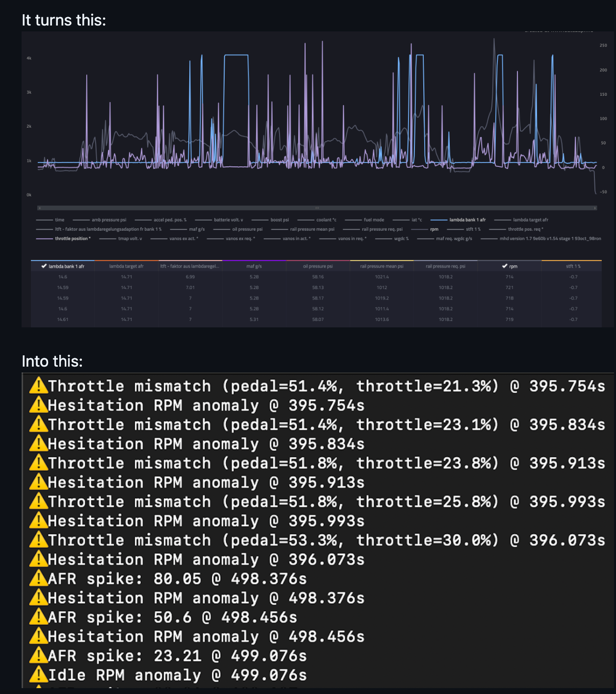Click warning icon on the throttle=30.0% mismatch line
This screenshot has width=616, height=694.
pos(38,540)
